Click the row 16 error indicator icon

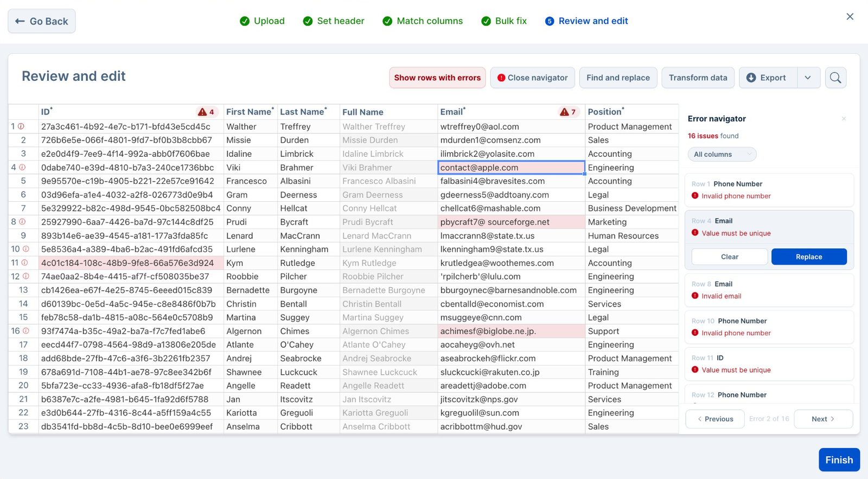25,331
